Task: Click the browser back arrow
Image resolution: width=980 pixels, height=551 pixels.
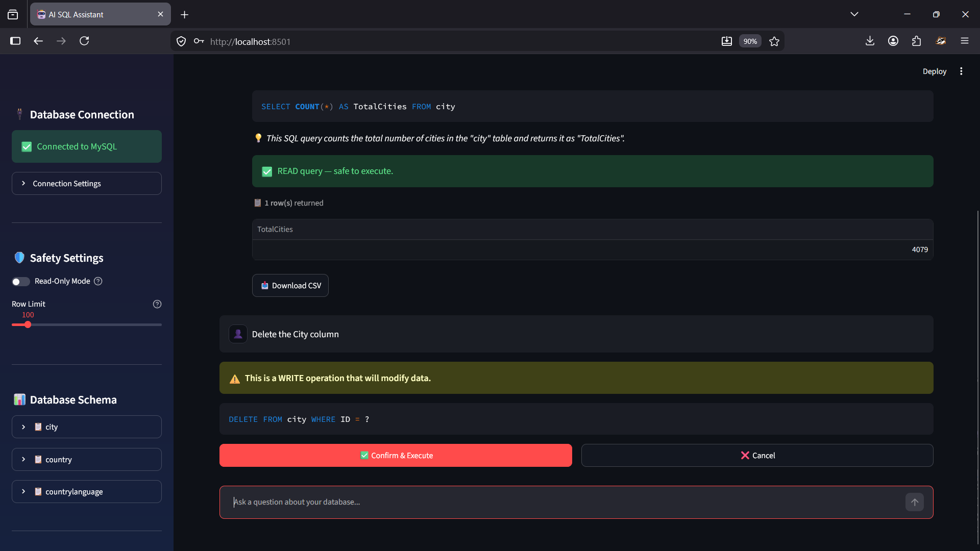Action: [38, 41]
